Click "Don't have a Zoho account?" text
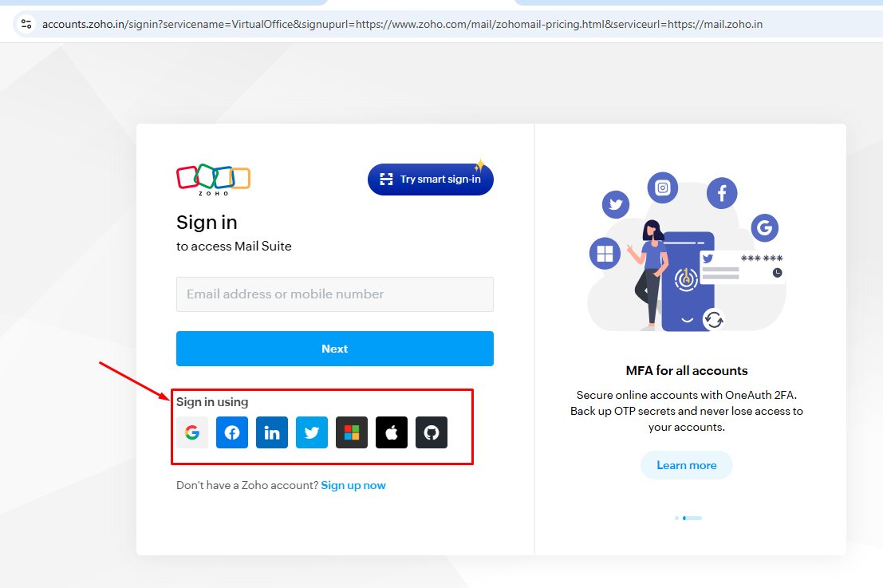883x588 pixels. point(247,486)
